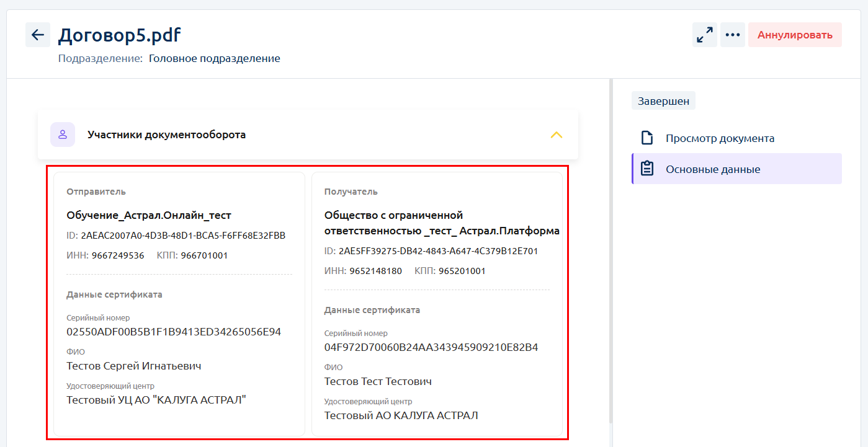Image resolution: width=868 pixels, height=447 pixels.
Task: Click recipient ИНН 9652148180
Action: coord(376,271)
